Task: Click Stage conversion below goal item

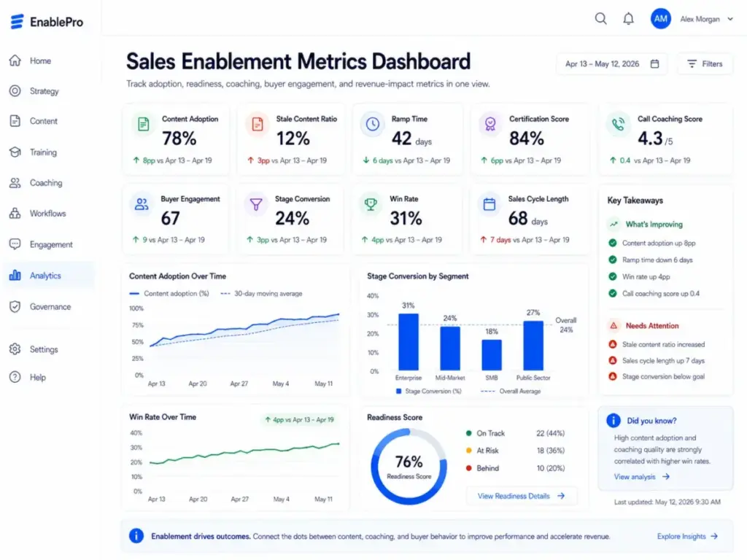Action: [x=657, y=376]
